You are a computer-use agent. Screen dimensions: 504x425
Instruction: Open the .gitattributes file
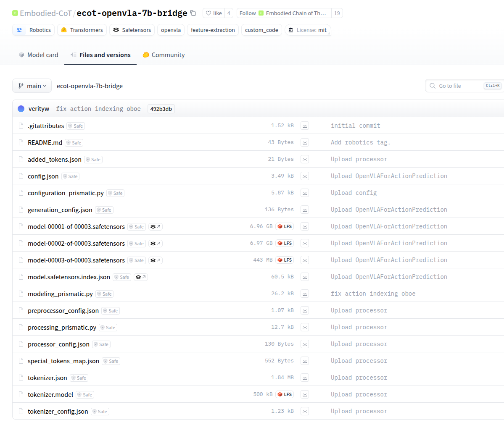[x=46, y=126]
